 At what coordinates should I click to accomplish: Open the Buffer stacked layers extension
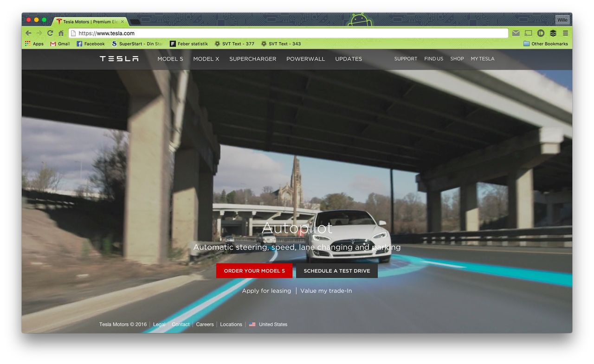[x=553, y=33]
